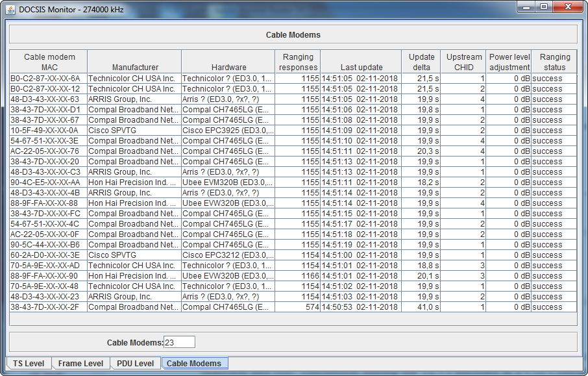The height and width of the screenshot is (376, 588).
Task: Click update delta value 20,3 s
Action: tap(421, 151)
